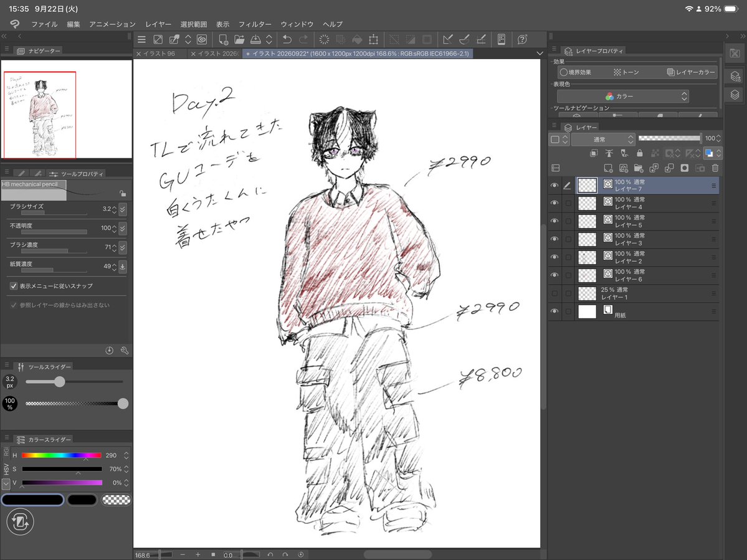
Task: Open the ブラシサイズ dynamics settings button
Action: pyautogui.click(x=123, y=209)
